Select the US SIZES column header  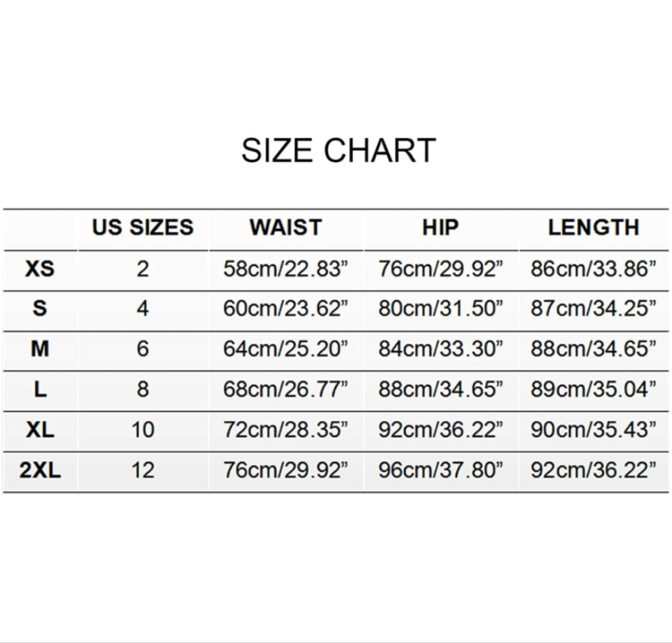pos(143,228)
